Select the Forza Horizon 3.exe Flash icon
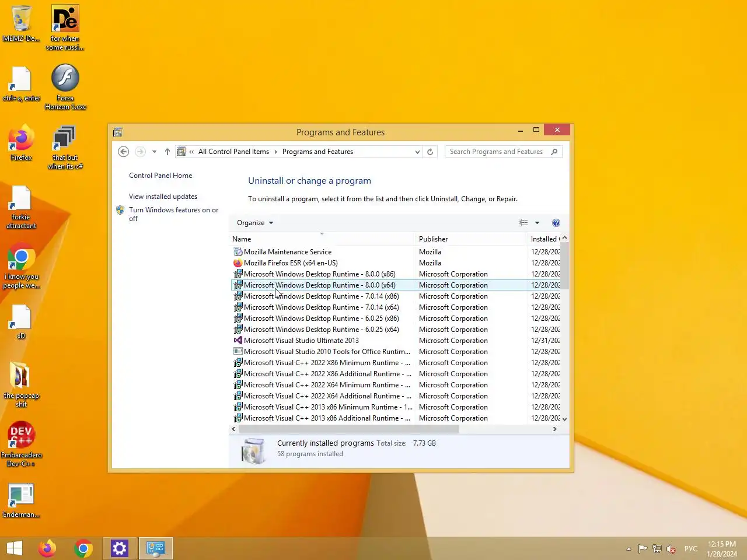The height and width of the screenshot is (560, 747). click(65, 86)
